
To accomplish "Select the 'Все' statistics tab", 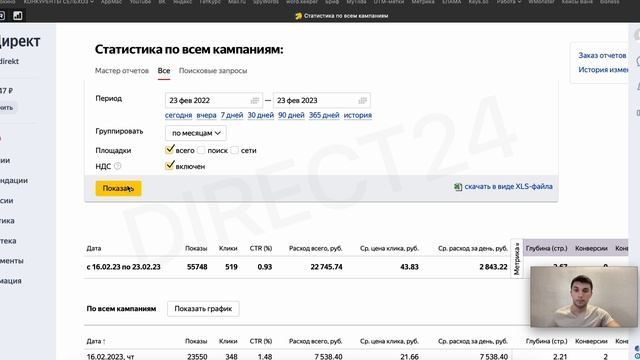I will coord(164,71).
